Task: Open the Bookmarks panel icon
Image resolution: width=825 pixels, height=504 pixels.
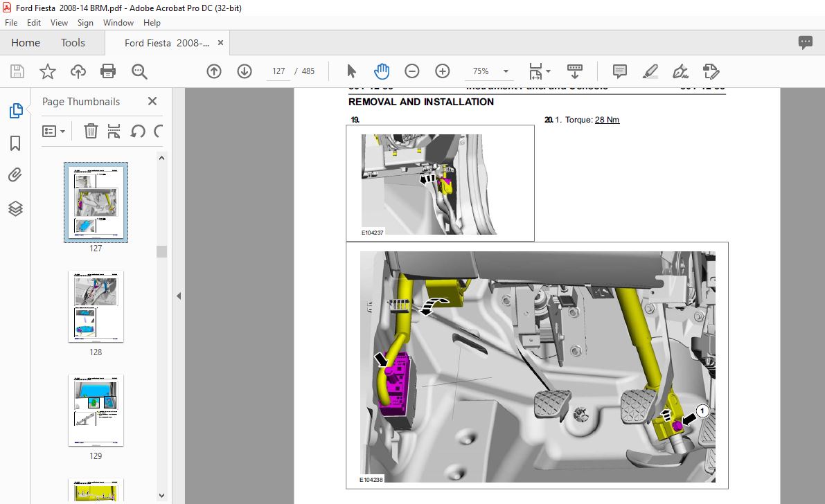Action: (15, 143)
